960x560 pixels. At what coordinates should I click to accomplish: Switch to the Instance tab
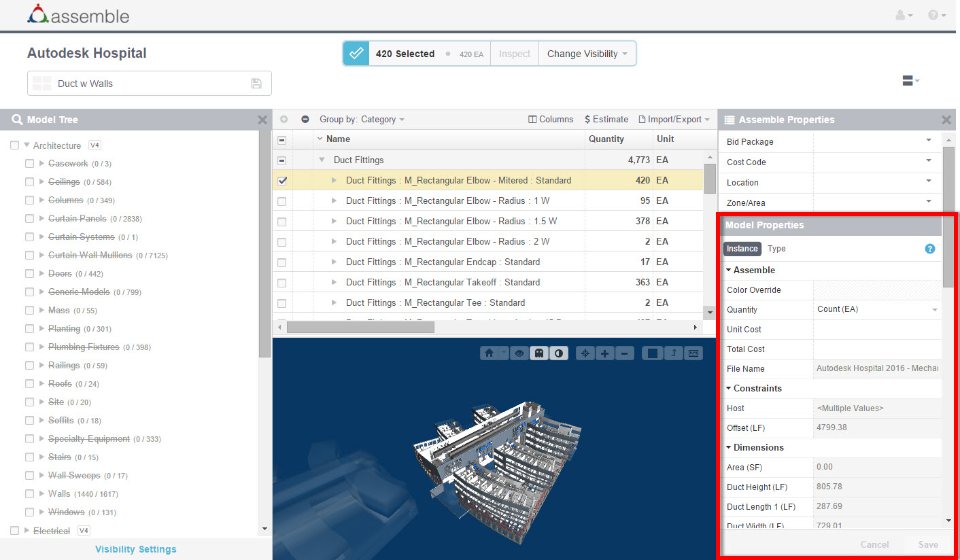pyautogui.click(x=742, y=249)
